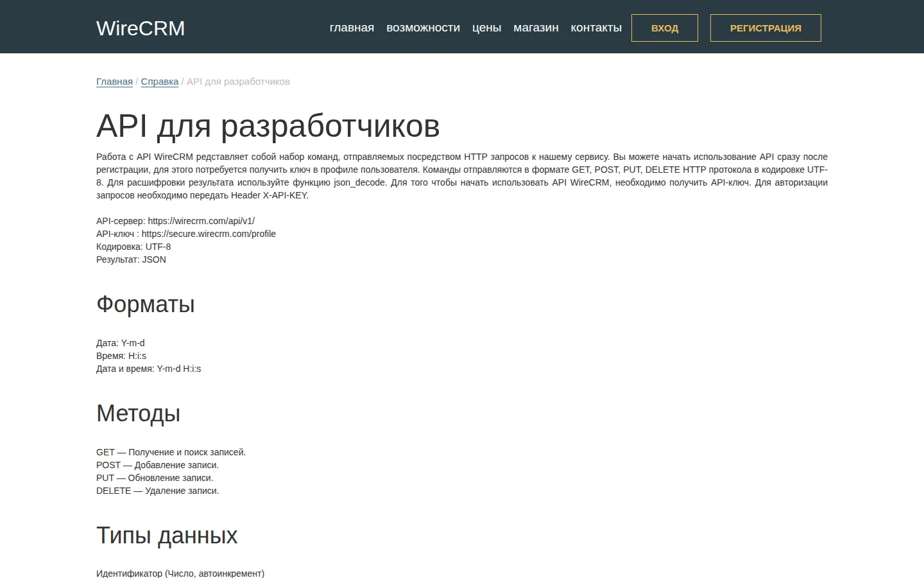Click the main heading 'API для разработчиков'
The image size is (924, 578).
[x=268, y=125]
